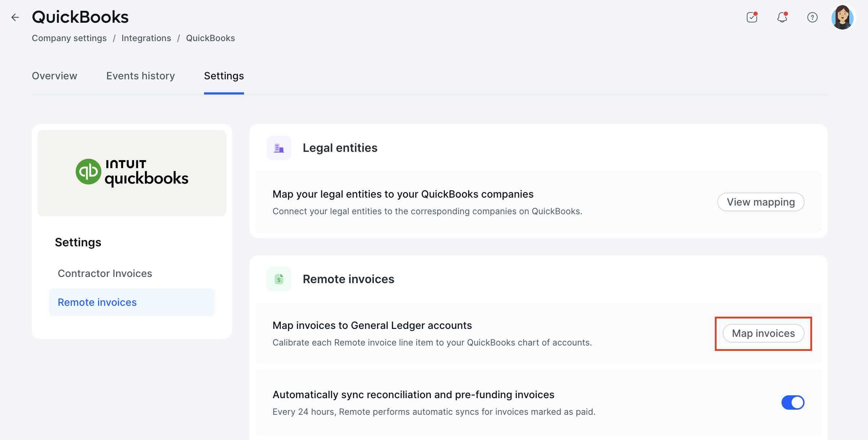This screenshot has height=440, width=868.
Task: Open the tasks checklist icon in header
Action: (x=752, y=17)
